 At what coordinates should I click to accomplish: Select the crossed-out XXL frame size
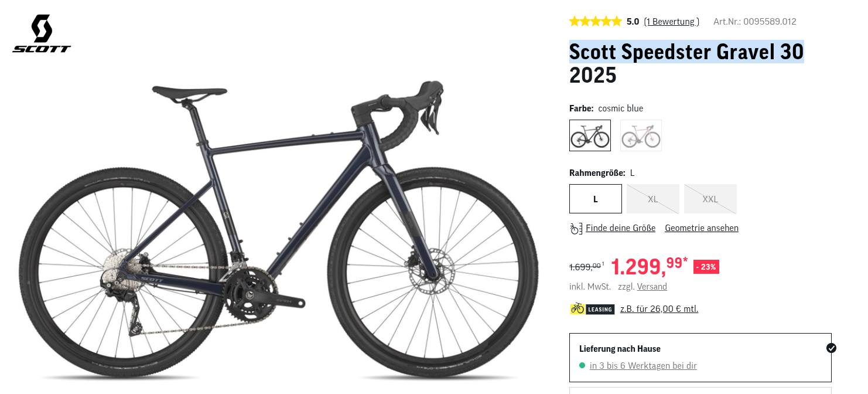coord(710,199)
